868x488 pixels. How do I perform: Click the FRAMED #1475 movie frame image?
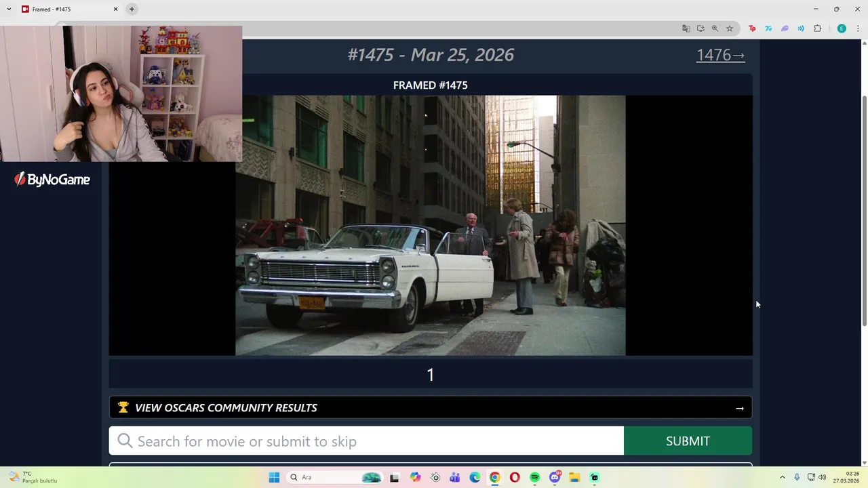pos(430,225)
